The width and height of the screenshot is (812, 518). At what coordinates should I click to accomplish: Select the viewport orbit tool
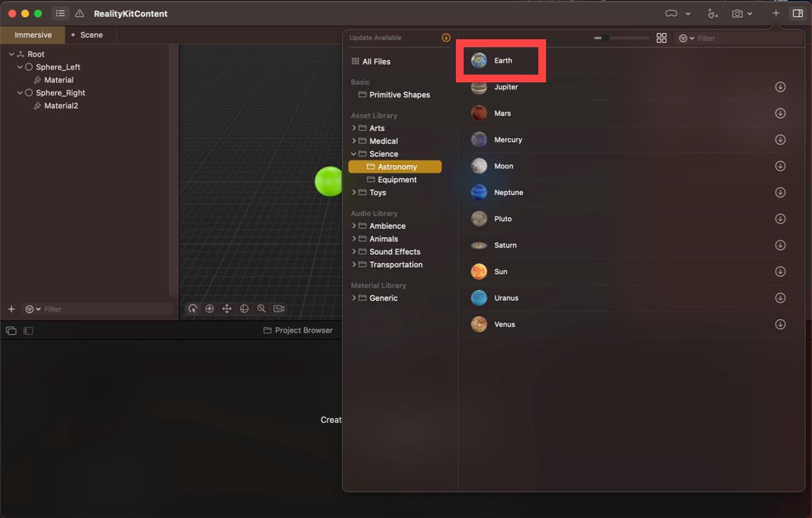[244, 309]
